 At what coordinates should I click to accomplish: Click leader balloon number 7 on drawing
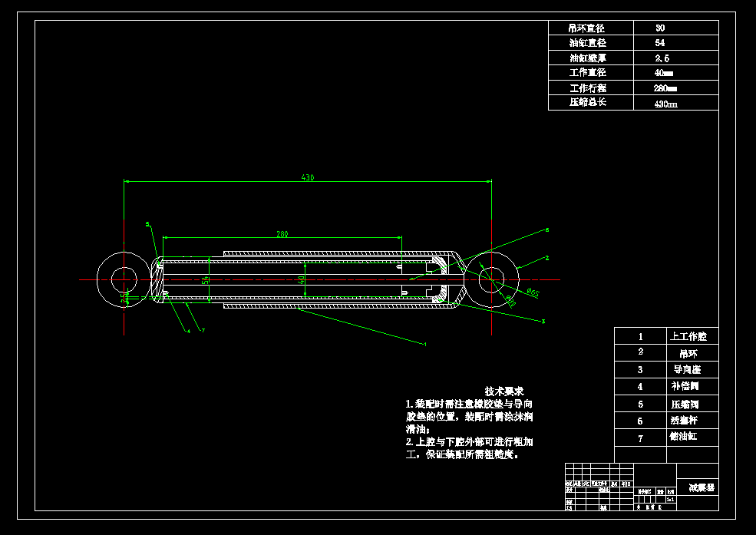(203, 330)
